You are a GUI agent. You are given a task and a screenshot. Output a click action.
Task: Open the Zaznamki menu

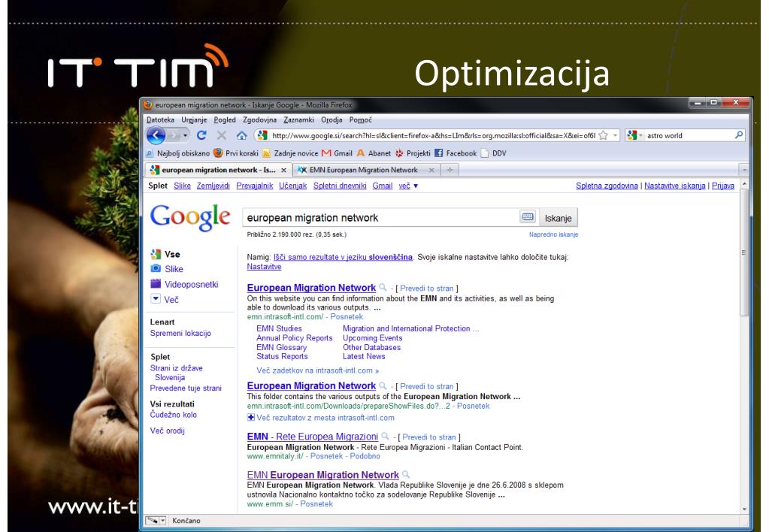coord(298,119)
